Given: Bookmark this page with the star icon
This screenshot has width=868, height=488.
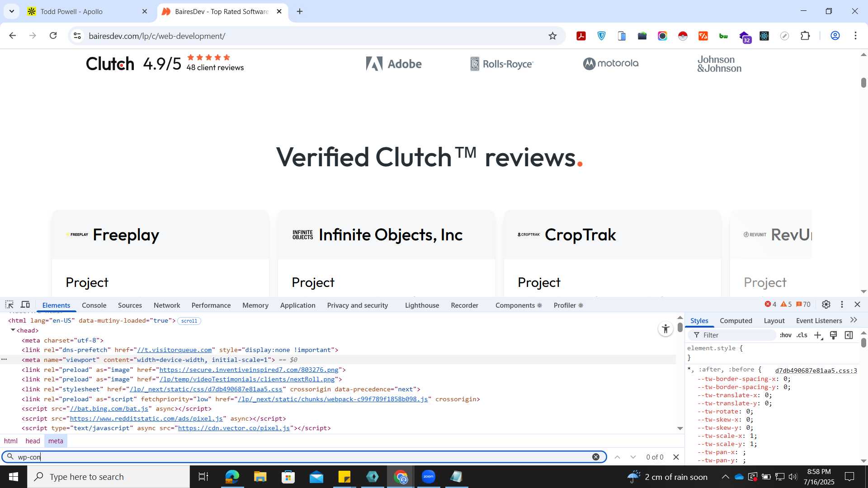Looking at the screenshot, I should click(x=552, y=36).
